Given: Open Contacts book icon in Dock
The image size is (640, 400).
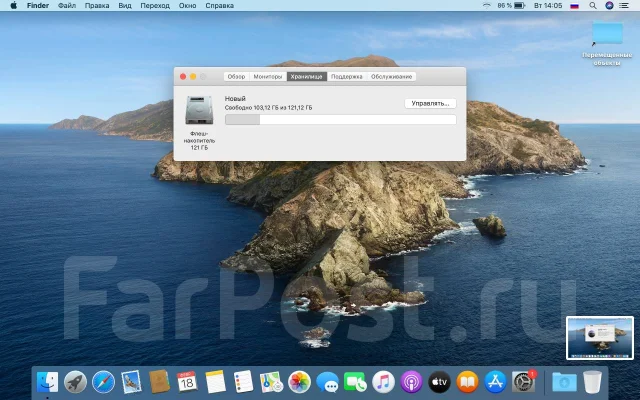Looking at the screenshot, I should [x=159, y=382].
